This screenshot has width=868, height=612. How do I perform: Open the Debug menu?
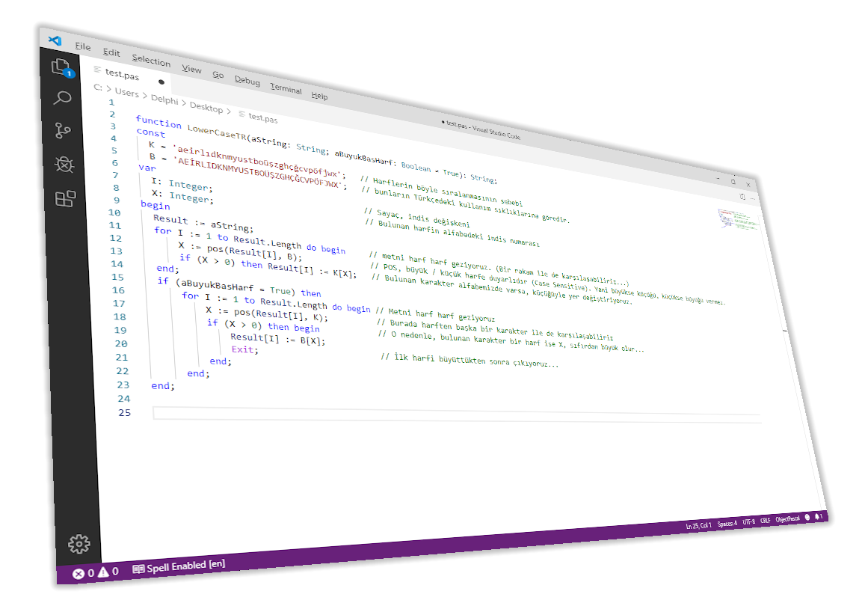(x=247, y=80)
